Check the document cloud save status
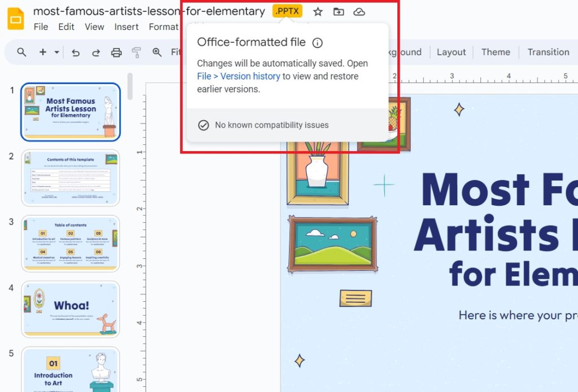Screen dimensions: 578x392 [x=360, y=11]
